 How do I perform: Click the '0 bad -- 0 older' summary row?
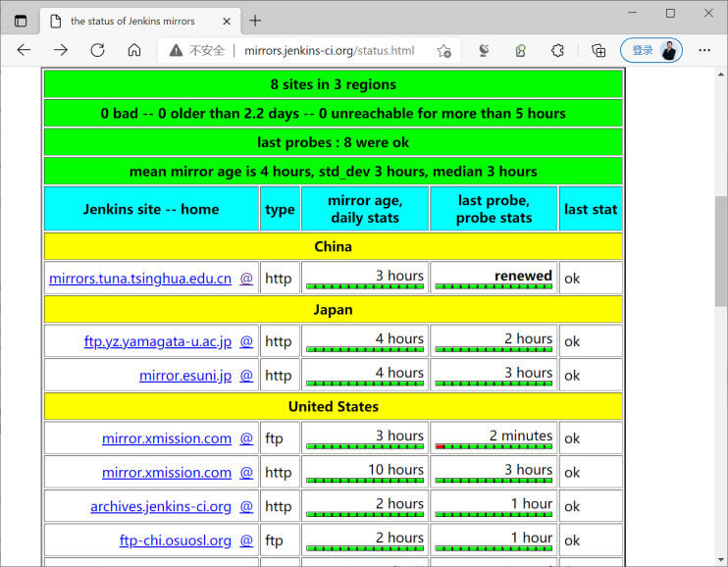[334, 114]
